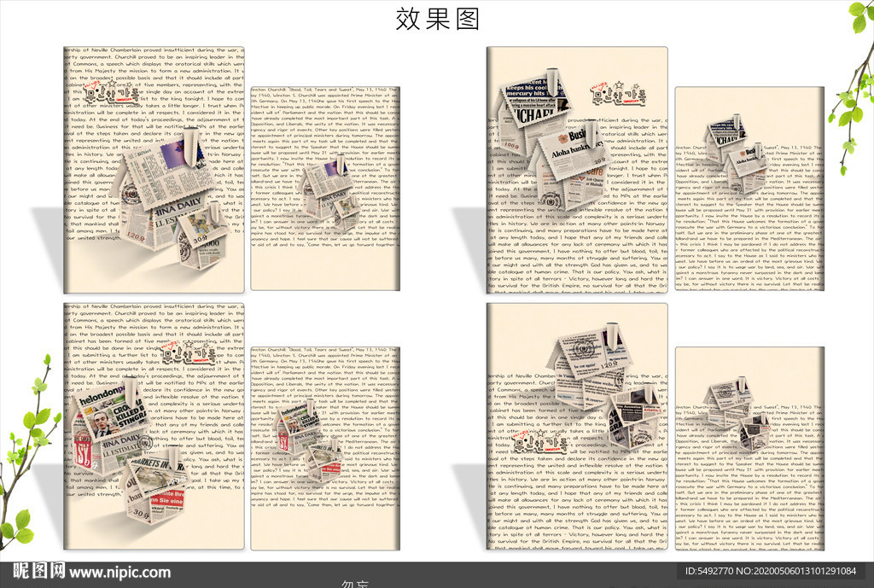Open smaller panel beside the CHINA DAILY design
Viewport: 874px width, 588px height.
coord(325,189)
